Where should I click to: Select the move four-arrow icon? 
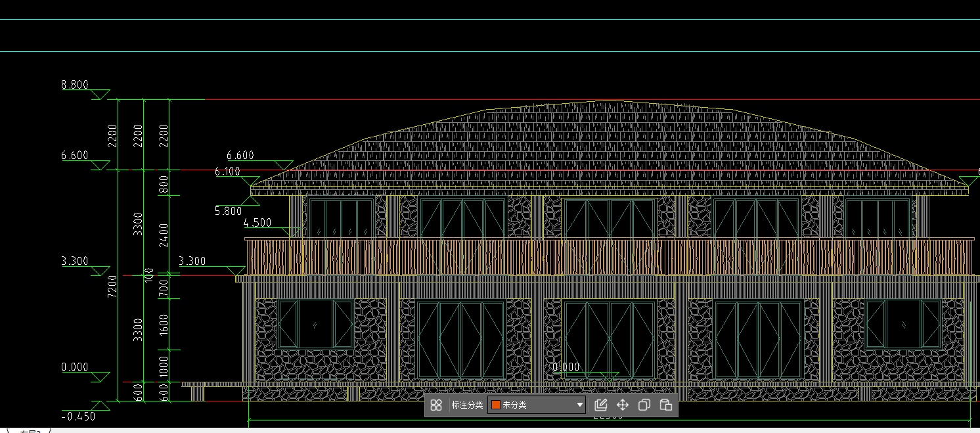click(622, 405)
